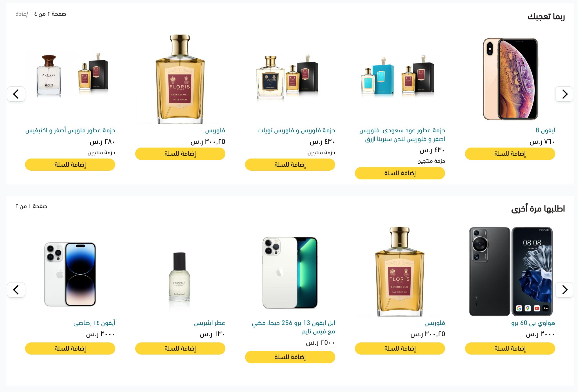
Task: Add آيفون ١٤ رصاصي to cart
Action: click(70, 349)
